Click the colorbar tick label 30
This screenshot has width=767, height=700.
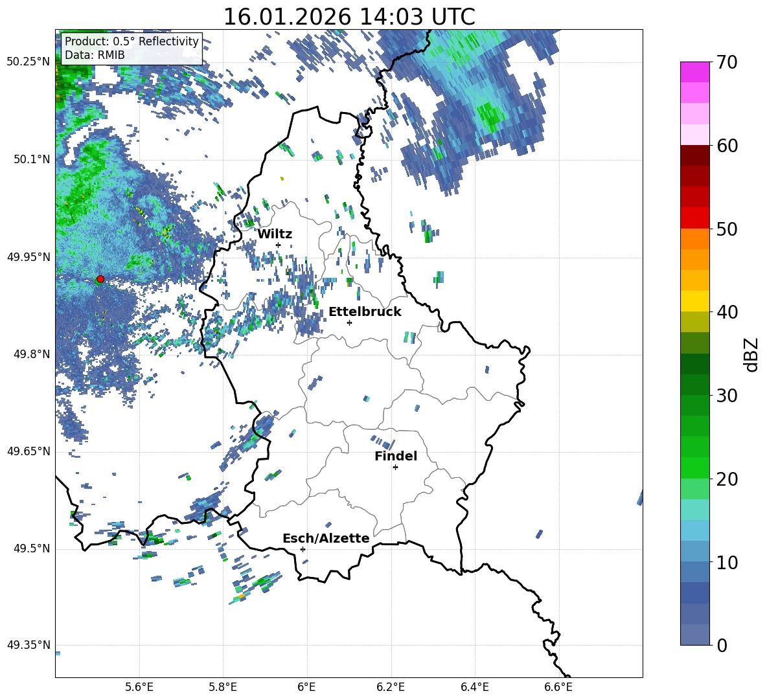click(x=727, y=396)
